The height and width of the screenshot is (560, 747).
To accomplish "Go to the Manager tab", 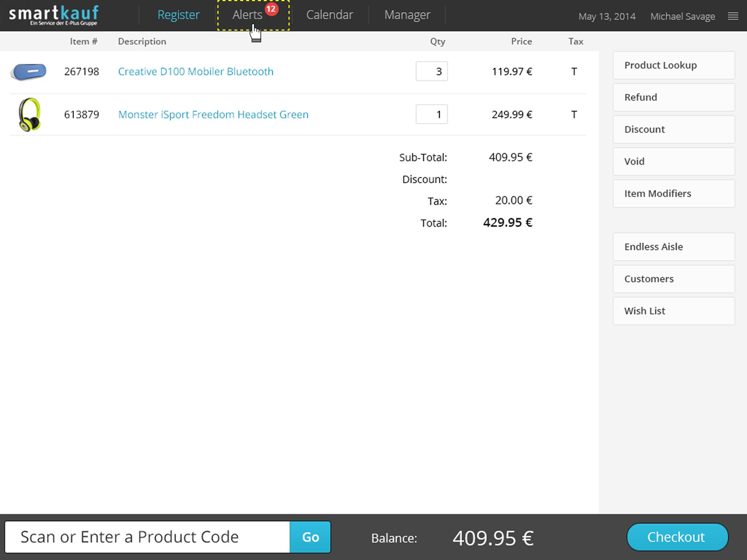I will click(407, 15).
